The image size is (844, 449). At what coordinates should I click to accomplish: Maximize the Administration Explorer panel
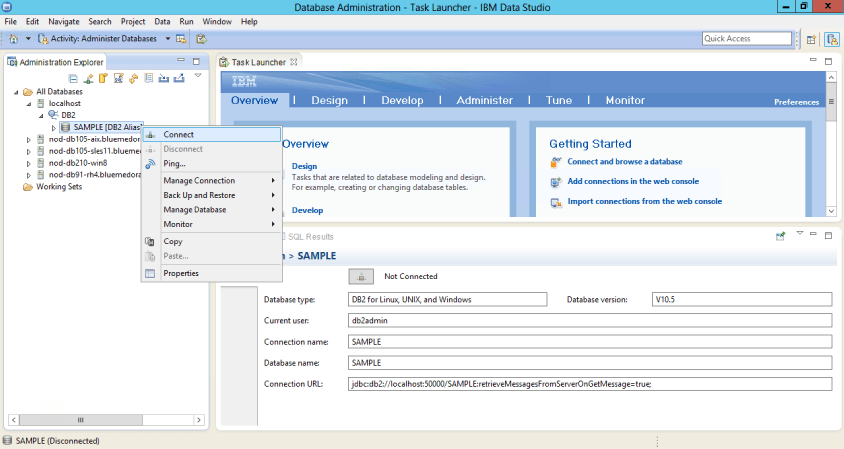pyautogui.click(x=196, y=61)
